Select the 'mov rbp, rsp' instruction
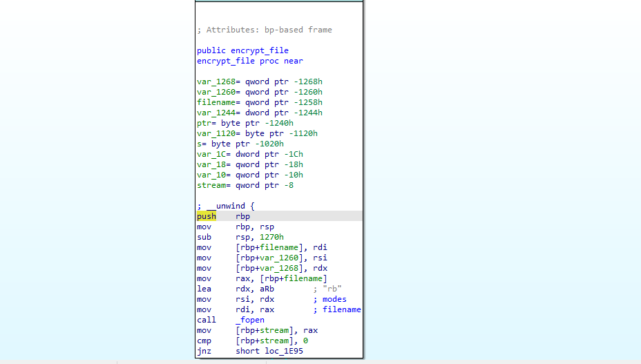The height and width of the screenshot is (364, 641). [236, 227]
